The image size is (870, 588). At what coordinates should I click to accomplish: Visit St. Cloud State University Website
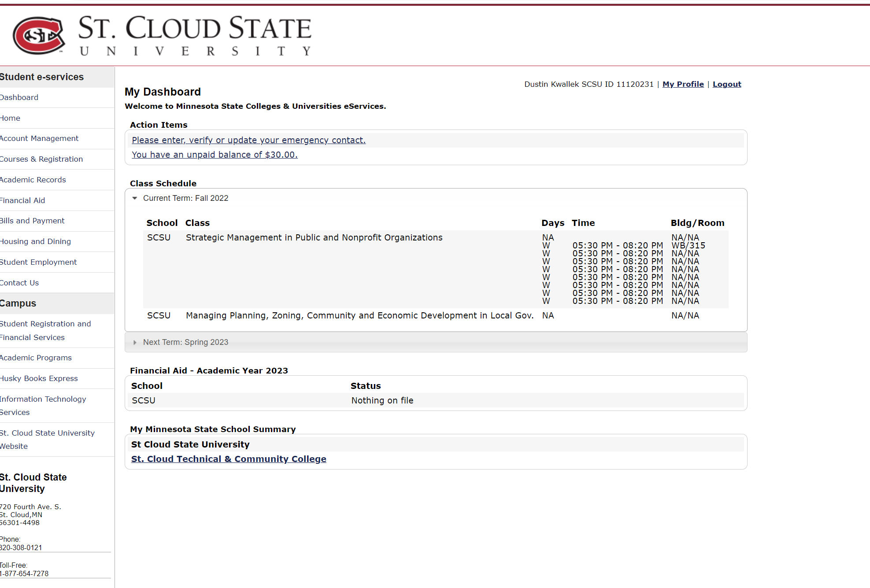(x=47, y=439)
